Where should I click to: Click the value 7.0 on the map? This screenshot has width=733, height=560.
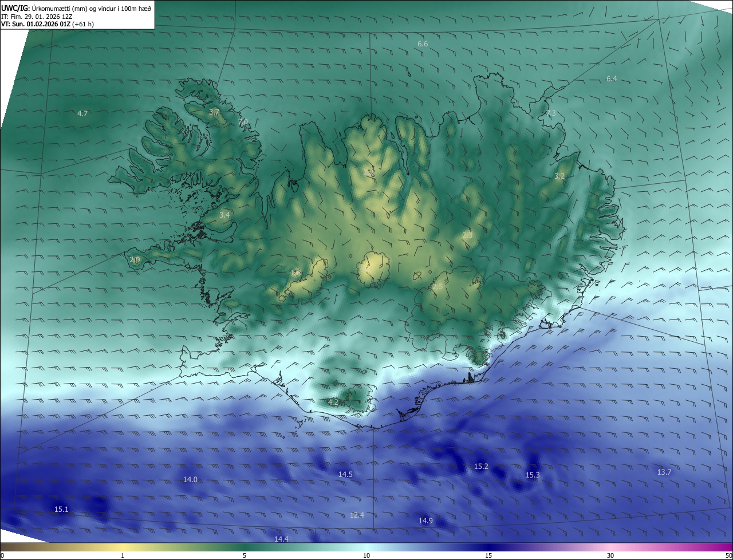[x=243, y=121]
